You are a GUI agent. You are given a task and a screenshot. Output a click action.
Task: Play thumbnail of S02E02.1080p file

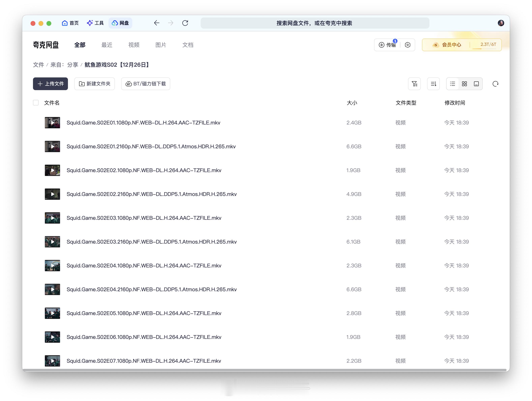pos(52,170)
